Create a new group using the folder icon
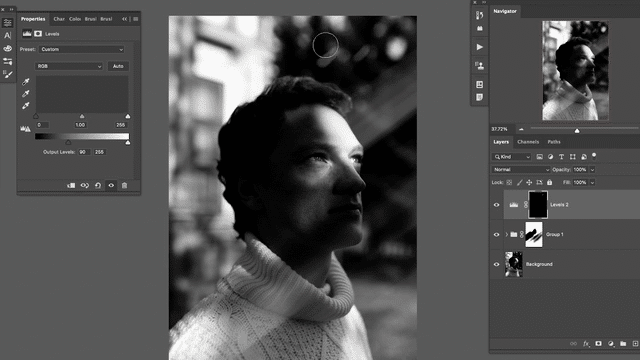Screen dimensions: 640x360 623,344
